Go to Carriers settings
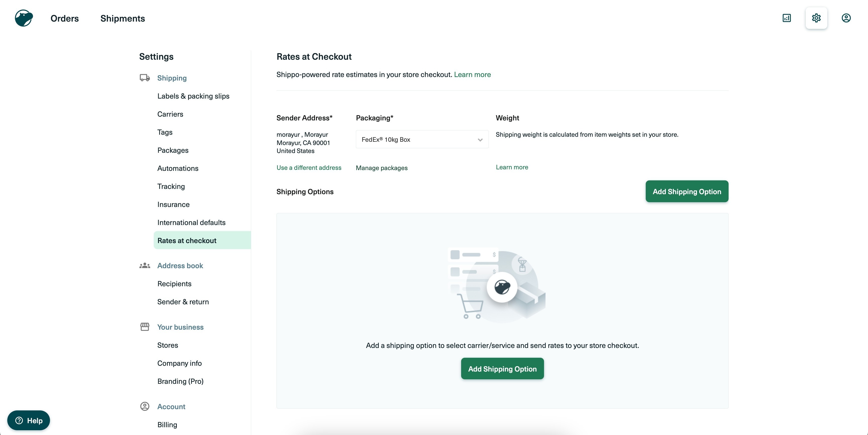Screen dimensions: 868x435 [x=170, y=114]
